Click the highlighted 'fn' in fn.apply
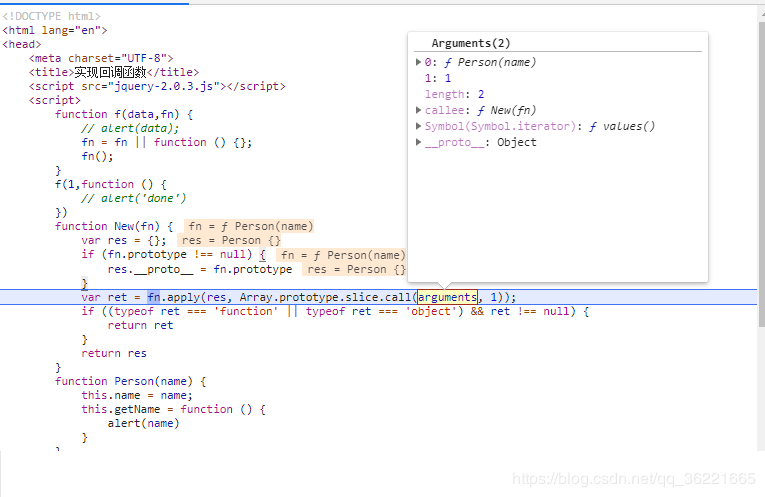 [x=154, y=297]
